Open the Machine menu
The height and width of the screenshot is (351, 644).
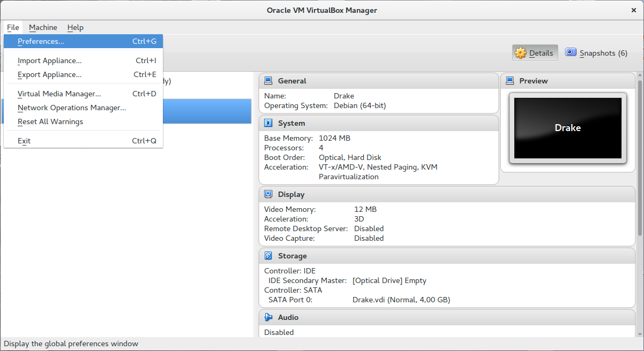pos(43,27)
